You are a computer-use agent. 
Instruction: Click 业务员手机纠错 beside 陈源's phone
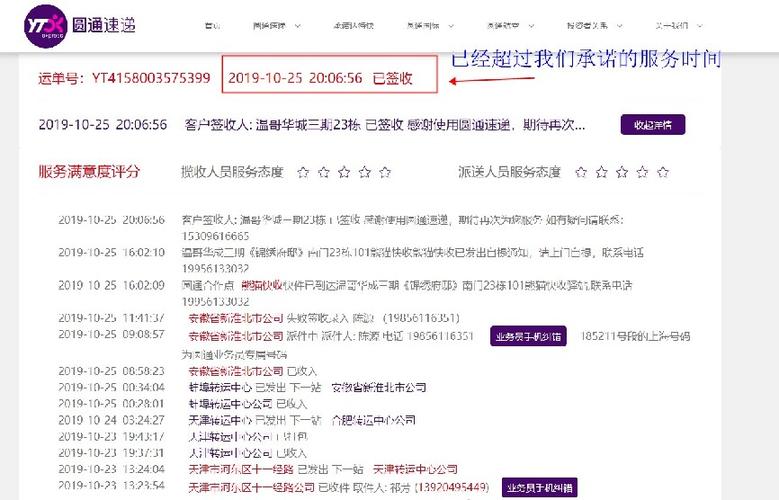(x=528, y=336)
